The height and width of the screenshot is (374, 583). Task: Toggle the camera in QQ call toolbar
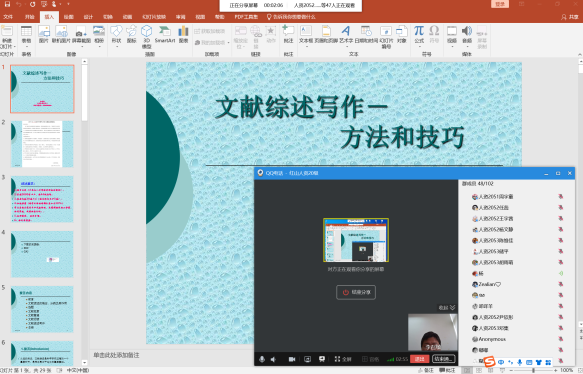click(x=292, y=359)
